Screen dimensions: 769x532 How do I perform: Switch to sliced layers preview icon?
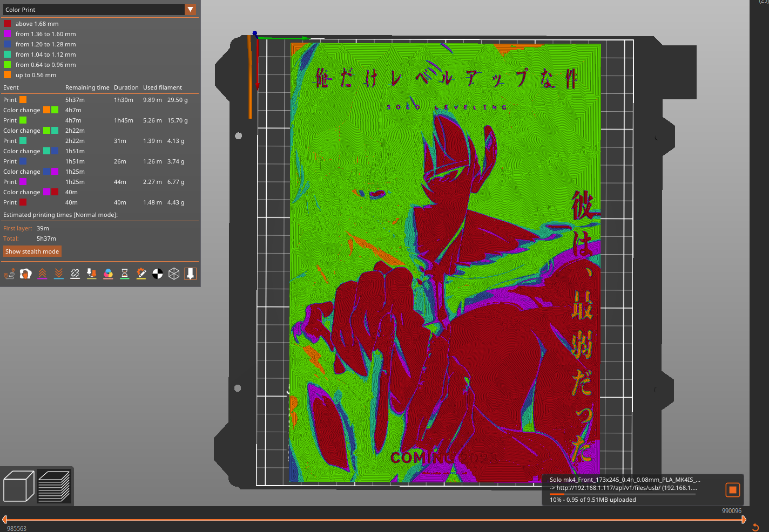tap(54, 486)
